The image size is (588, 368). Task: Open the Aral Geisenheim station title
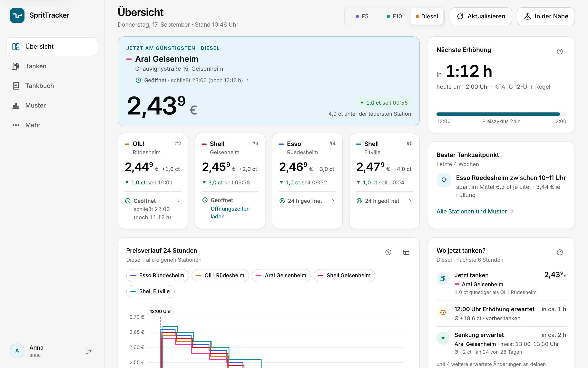167,59
